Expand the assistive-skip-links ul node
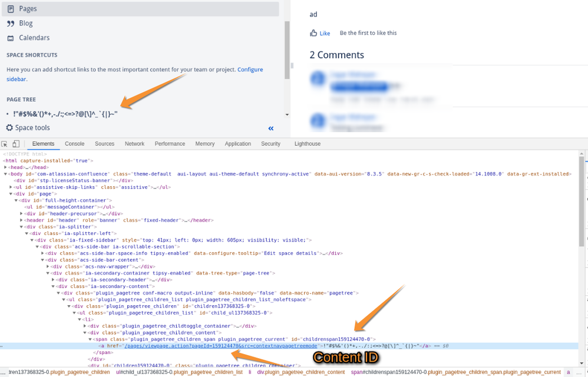Image resolution: width=588 pixels, height=377 pixels. 11,187
